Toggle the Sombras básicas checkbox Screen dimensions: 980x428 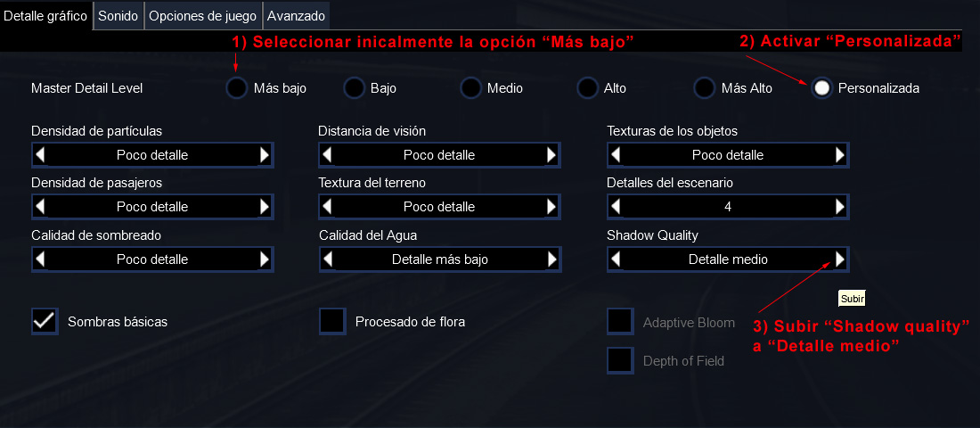45,321
